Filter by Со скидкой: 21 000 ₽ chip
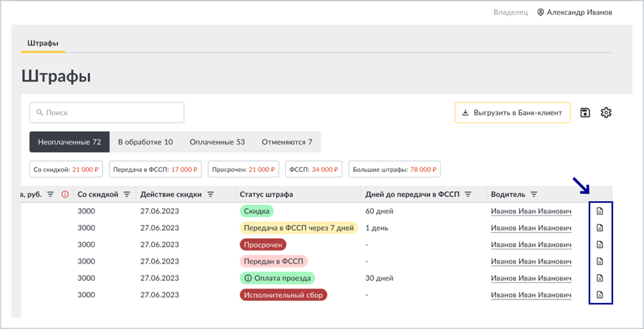Viewport: 644px width, 329px height. 67,169
